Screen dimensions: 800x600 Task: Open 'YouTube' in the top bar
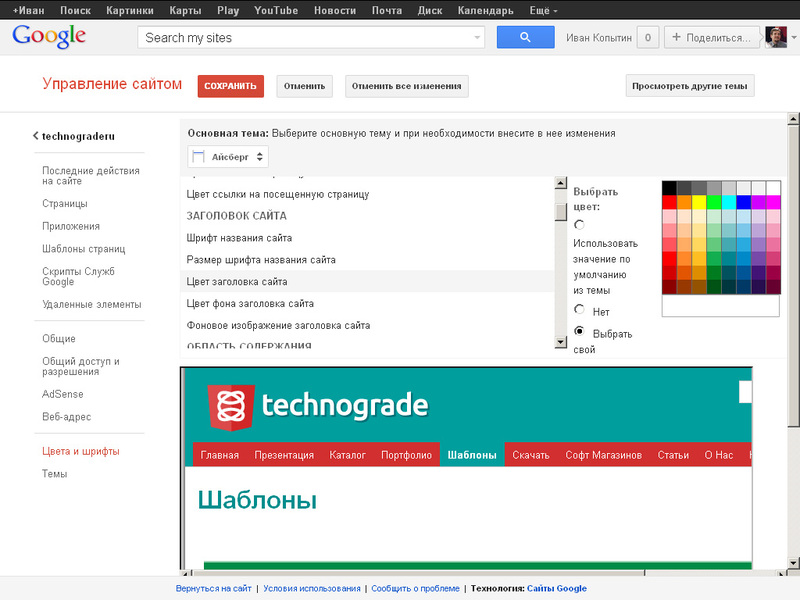click(x=276, y=10)
